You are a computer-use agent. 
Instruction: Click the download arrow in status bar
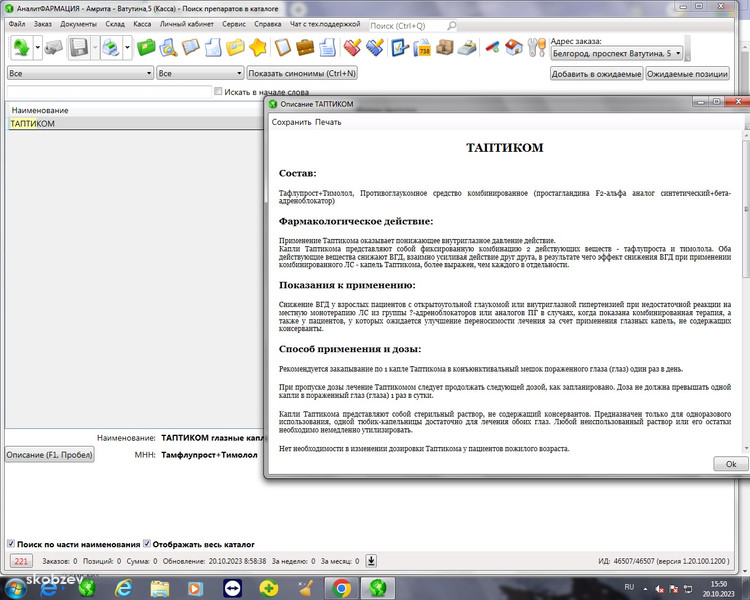(371, 561)
